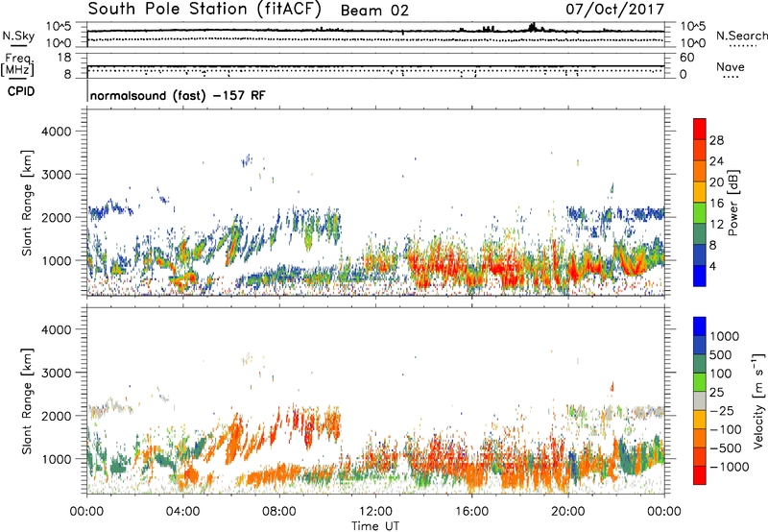Click 'Slant Range [km]' label of velocity panel
768x532 pixels.
coord(27,401)
